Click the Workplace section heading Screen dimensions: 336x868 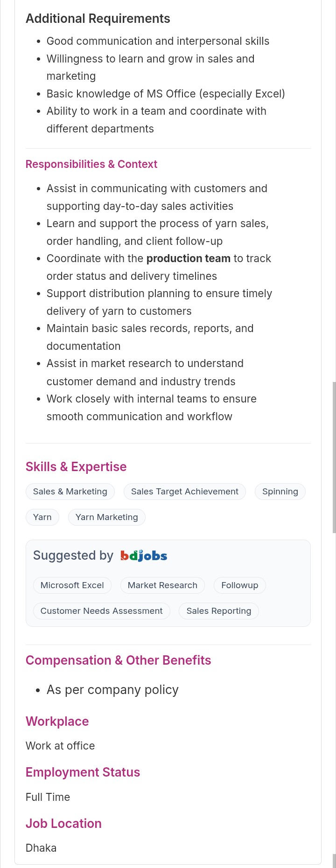pyautogui.click(x=57, y=722)
